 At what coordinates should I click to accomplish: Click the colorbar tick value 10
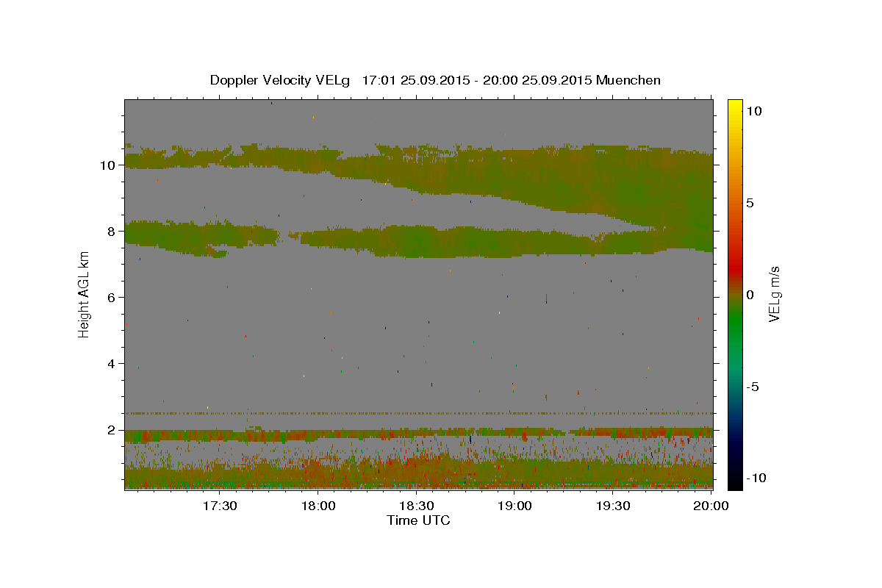click(x=753, y=110)
